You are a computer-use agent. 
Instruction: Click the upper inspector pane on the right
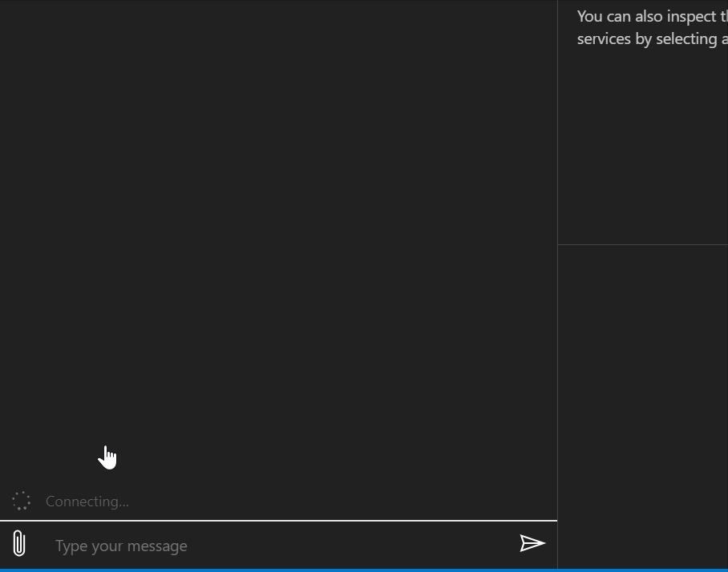coord(645,144)
